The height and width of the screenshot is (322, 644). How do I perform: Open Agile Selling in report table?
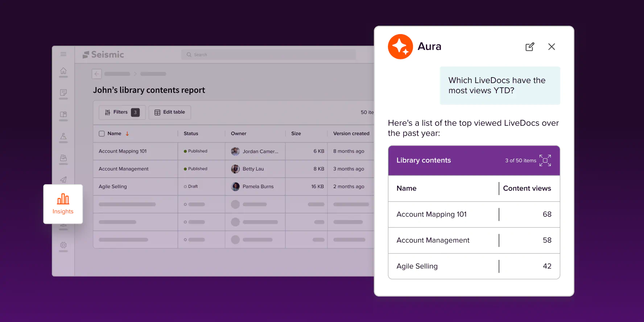coord(113,187)
